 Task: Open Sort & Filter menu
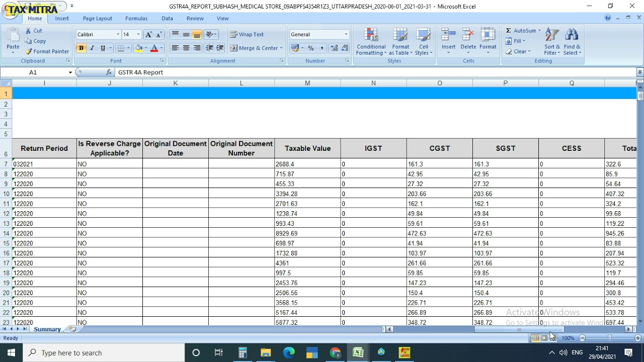tap(552, 42)
